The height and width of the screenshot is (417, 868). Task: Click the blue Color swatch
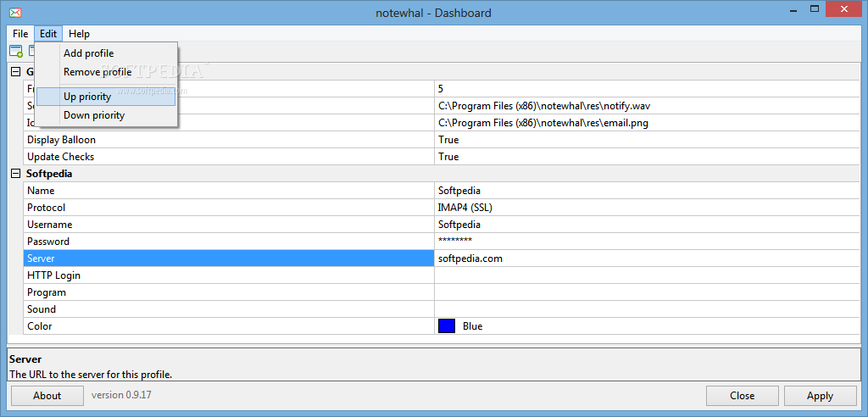point(446,326)
